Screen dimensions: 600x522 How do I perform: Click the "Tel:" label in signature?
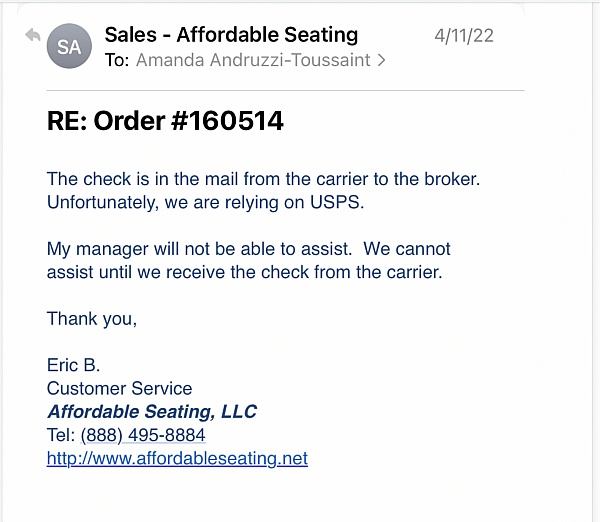(62, 435)
